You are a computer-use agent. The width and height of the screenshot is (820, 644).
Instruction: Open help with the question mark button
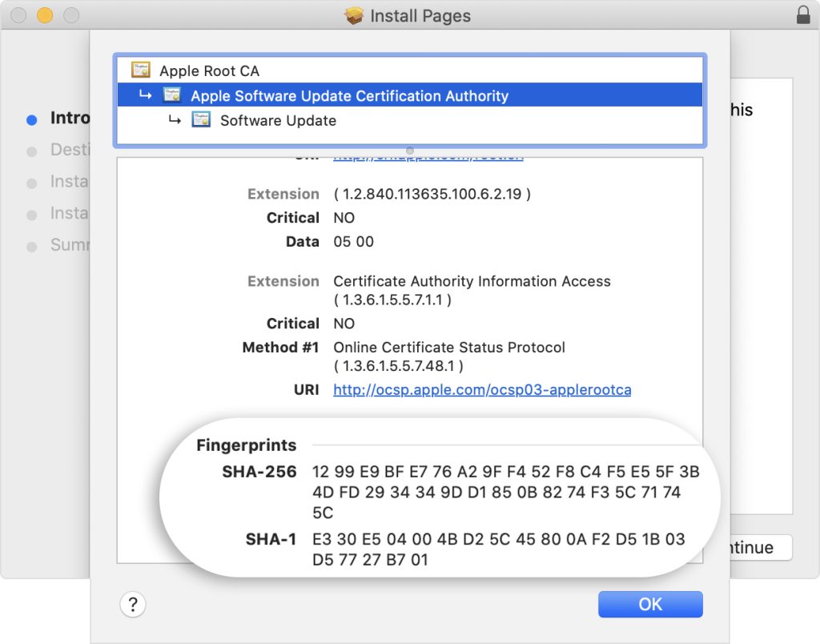click(x=133, y=604)
